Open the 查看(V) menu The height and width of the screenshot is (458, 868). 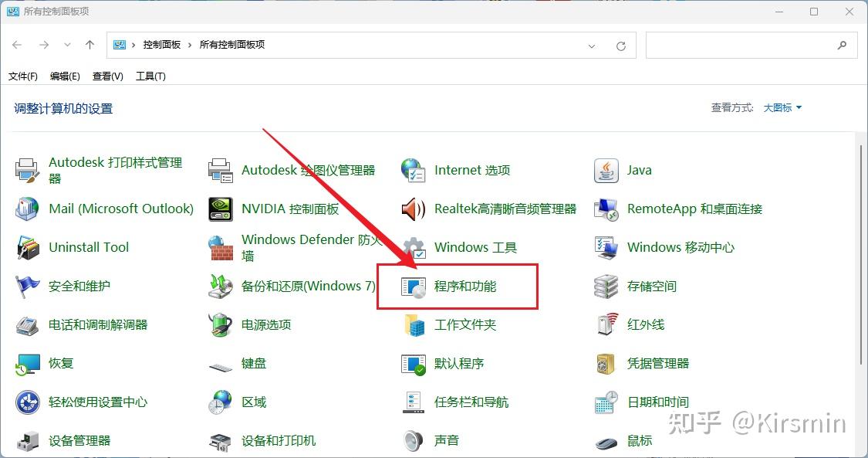pos(107,76)
